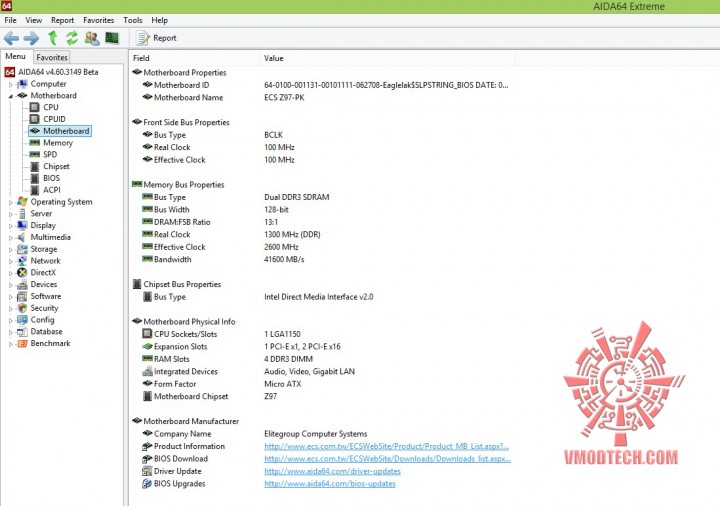Select the Memory module icon in tree

point(34,143)
